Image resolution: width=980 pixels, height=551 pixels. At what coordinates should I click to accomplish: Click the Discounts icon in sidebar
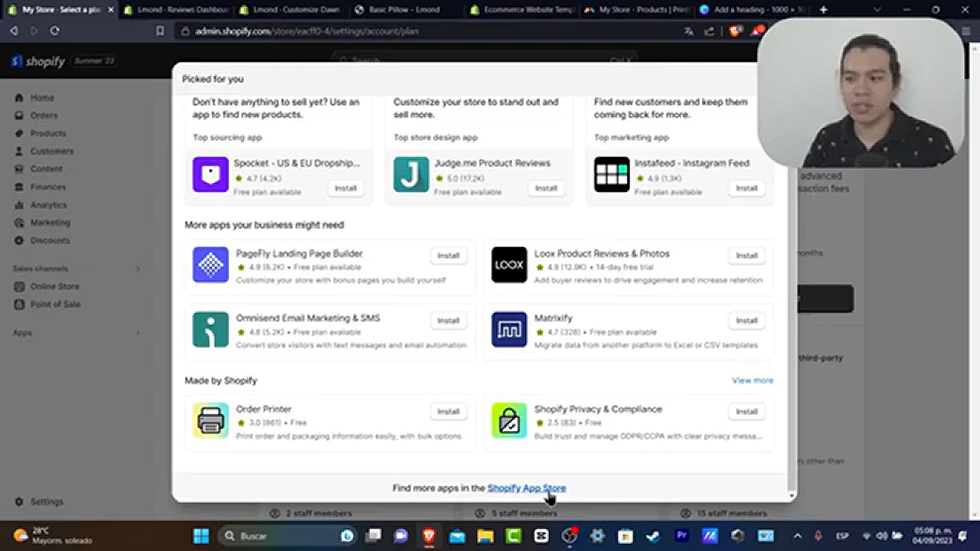pos(19,240)
